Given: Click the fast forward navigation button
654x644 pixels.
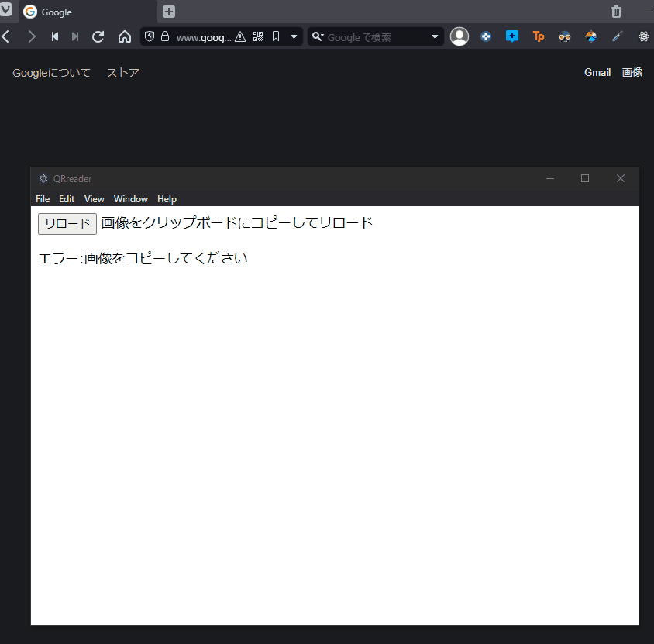Looking at the screenshot, I should click(75, 36).
